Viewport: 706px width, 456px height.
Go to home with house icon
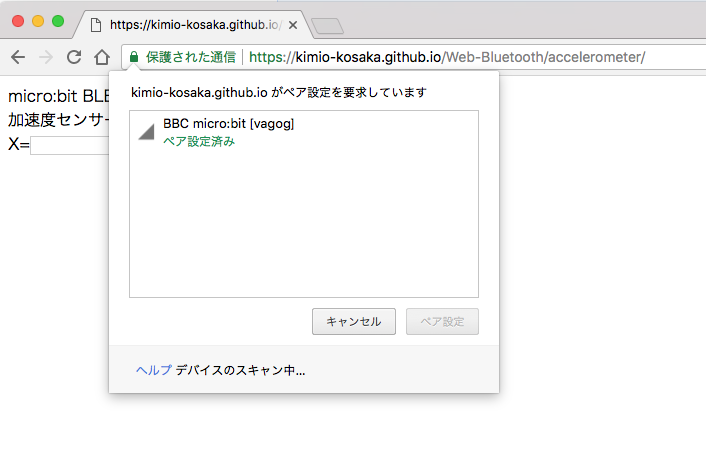point(102,57)
